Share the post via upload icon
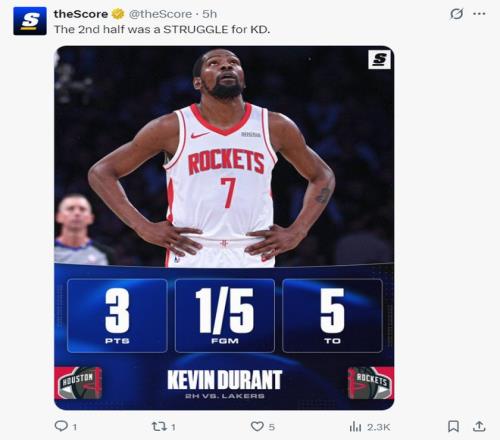This screenshot has width=500, height=440. (479, 426)
